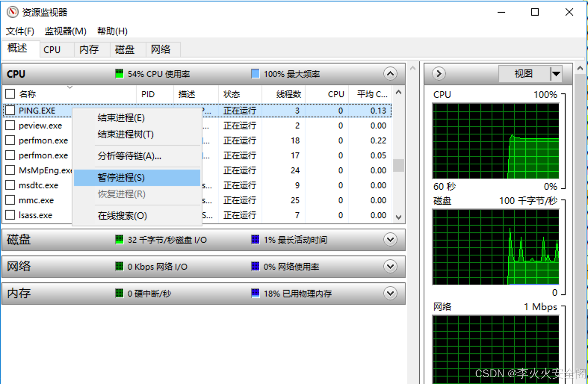
Task: Select the lsass.exe process name
Action: click(35, 215)
